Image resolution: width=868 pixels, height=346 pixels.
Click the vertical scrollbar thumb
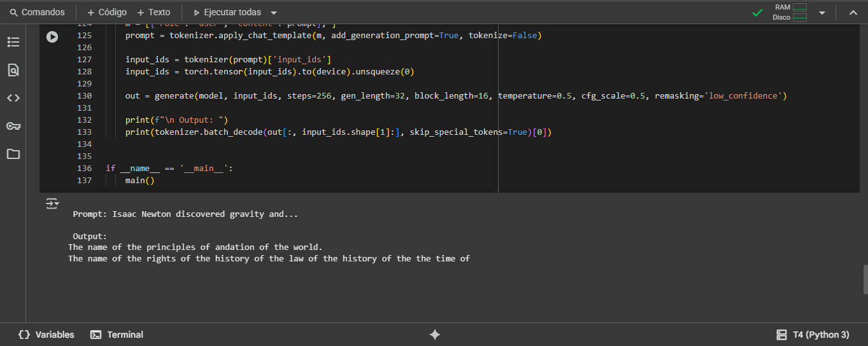865,280
